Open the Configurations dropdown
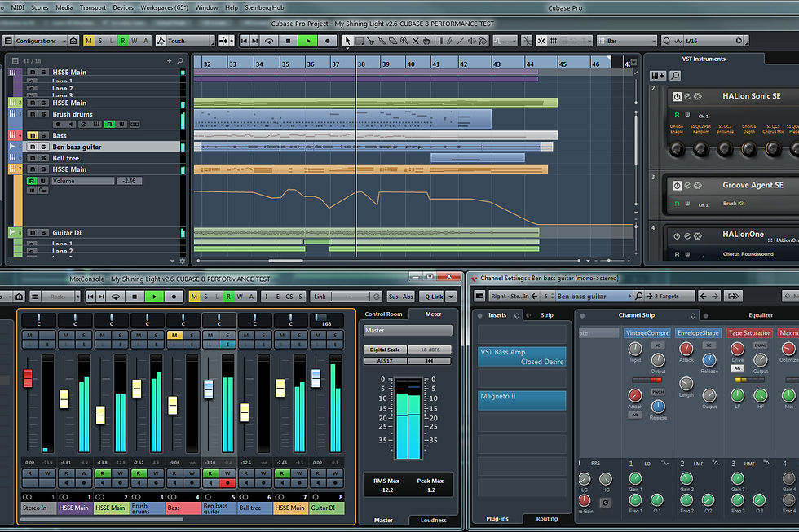799x532 pixels. [41, 41]
